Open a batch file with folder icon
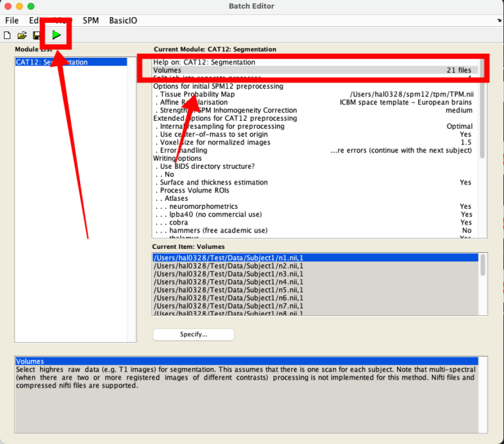Screen dimensions: 504x444 22,35
